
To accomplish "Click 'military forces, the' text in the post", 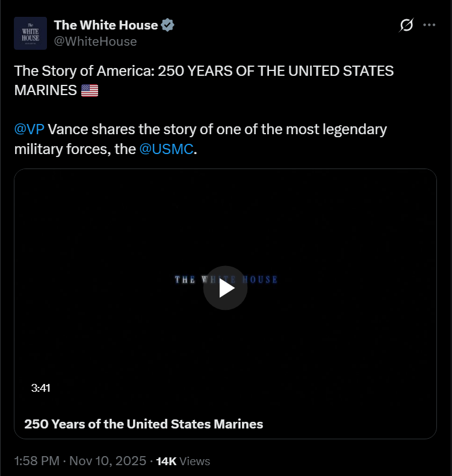I will (x=75, y=149).
